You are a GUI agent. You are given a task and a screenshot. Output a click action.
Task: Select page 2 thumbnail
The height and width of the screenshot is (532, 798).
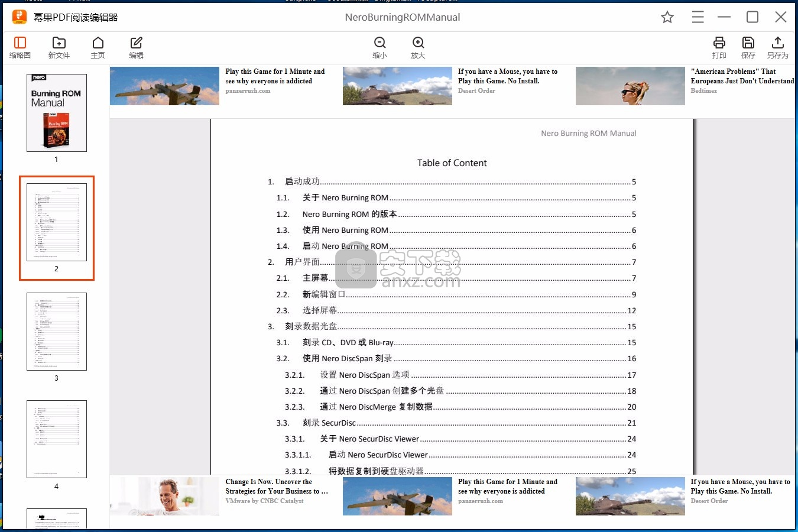point(57,222)
